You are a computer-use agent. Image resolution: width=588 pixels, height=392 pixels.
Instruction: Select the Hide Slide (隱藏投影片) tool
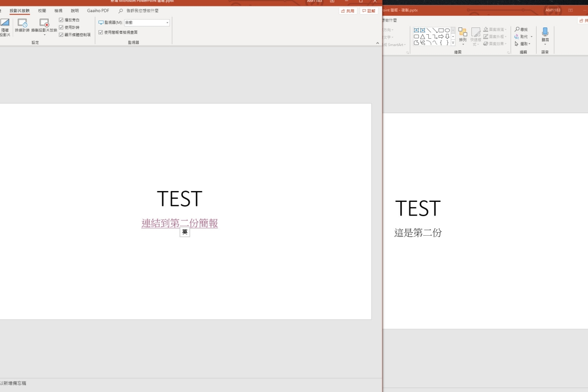coord(6,25)
